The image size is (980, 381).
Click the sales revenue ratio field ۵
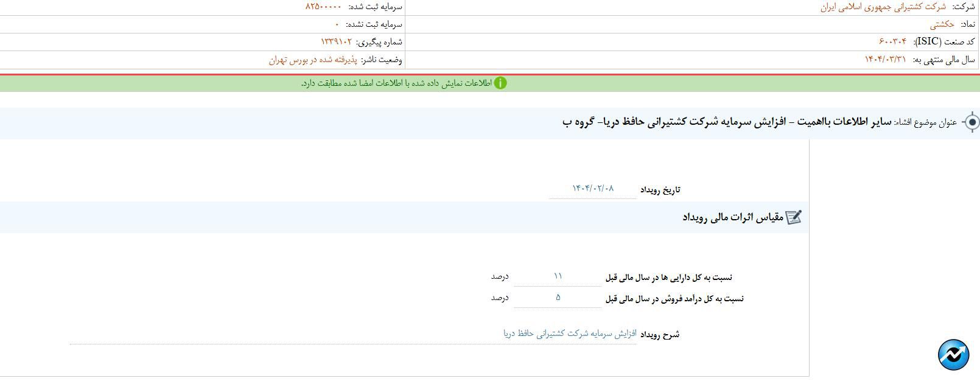click(x=558, y=298)
